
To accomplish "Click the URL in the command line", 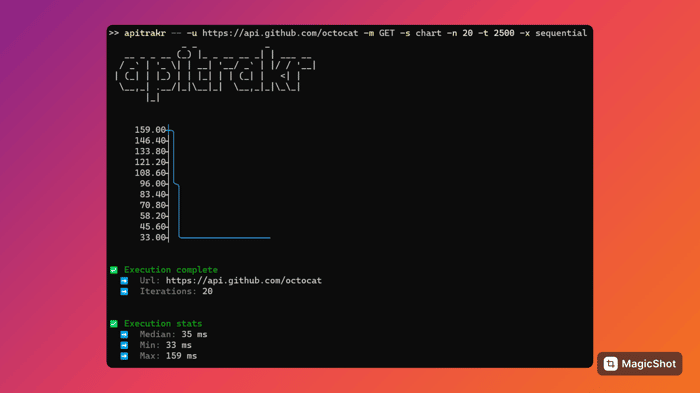I will [280, 33].
